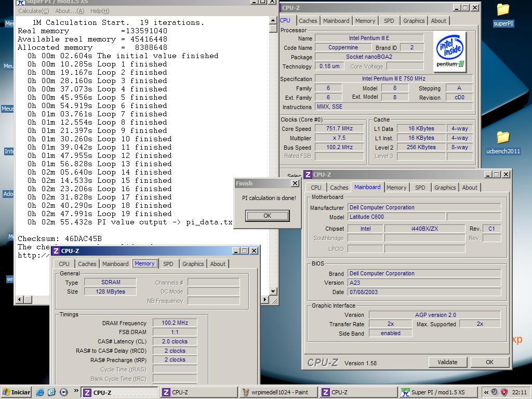Select Mainboard tab in Memory CPU-Z window
Image resolution: width=532 pixels, height=399 pixels.
(x=115, y=263)
